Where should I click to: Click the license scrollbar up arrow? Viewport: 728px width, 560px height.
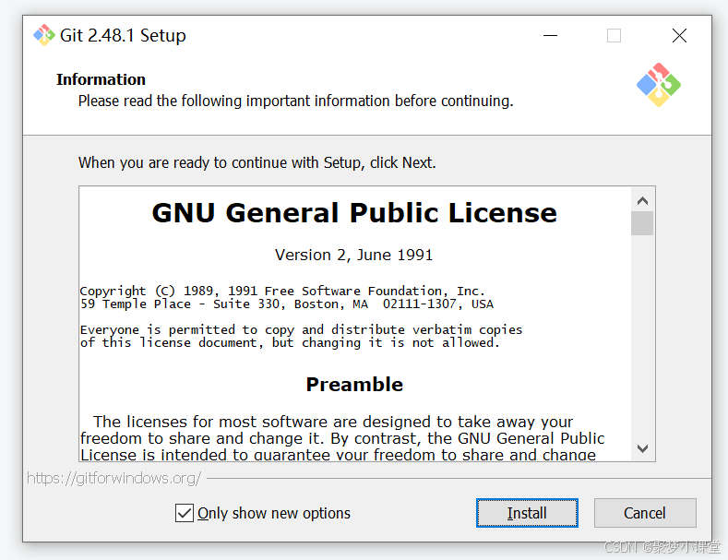coord(642,200)
